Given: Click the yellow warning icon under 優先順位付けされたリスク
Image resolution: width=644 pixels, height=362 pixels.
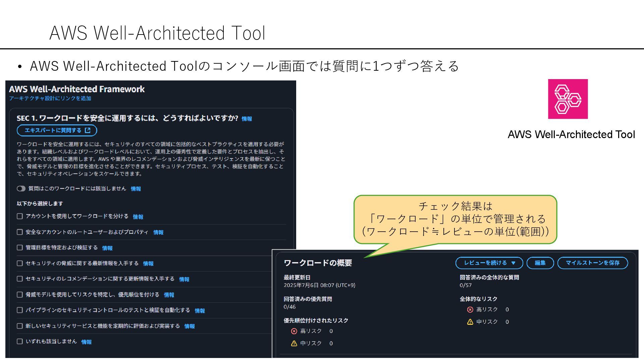Looking at the screenshot, I should click(294, 343).
